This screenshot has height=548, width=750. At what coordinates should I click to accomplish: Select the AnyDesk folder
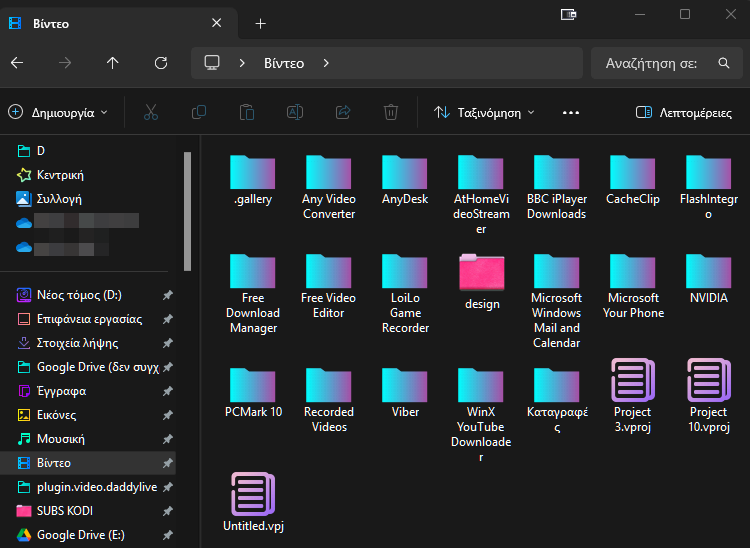(x=405, y=180)
